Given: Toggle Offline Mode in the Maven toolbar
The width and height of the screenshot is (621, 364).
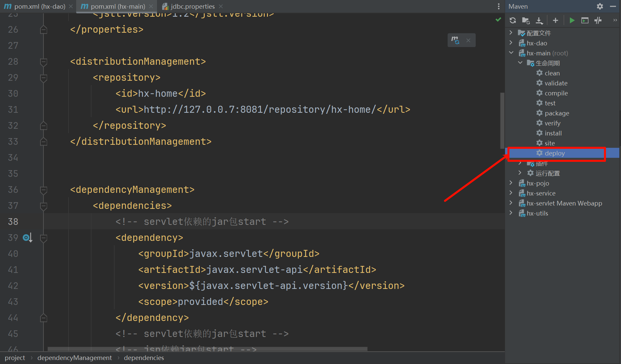Looking at the screenshot, I should (x=598, y=20).
